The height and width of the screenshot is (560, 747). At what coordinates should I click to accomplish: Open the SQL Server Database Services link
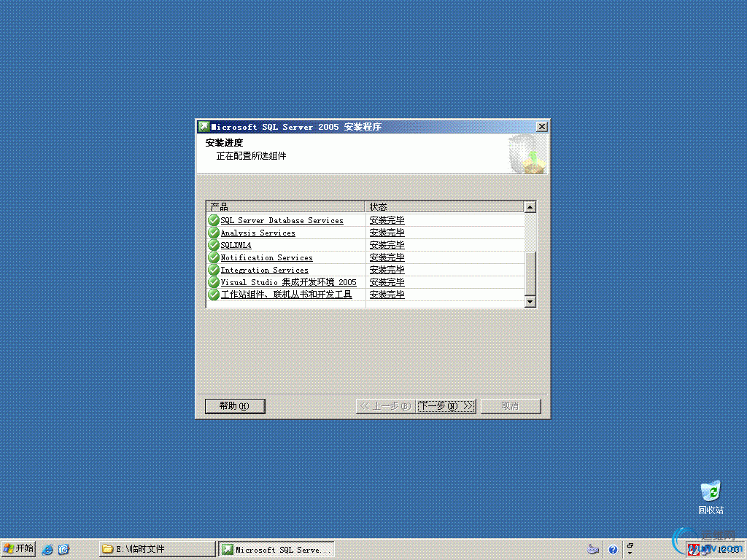click(282, 220)
